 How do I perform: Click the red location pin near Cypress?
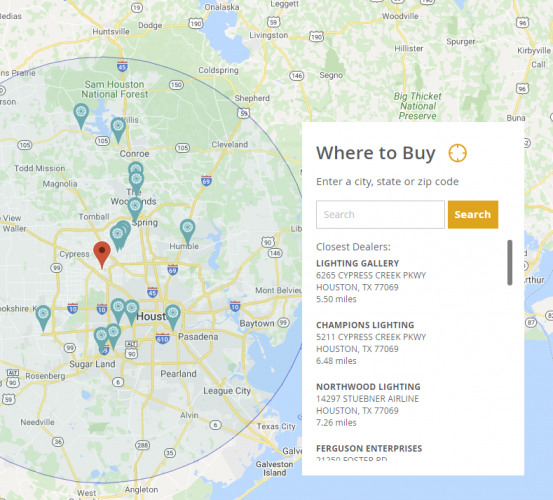click(x=102, y=255)
